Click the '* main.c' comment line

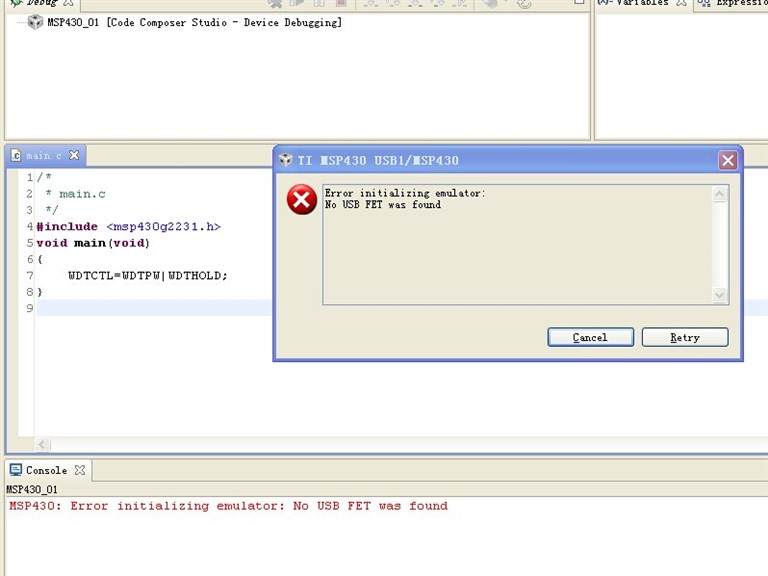75,194
